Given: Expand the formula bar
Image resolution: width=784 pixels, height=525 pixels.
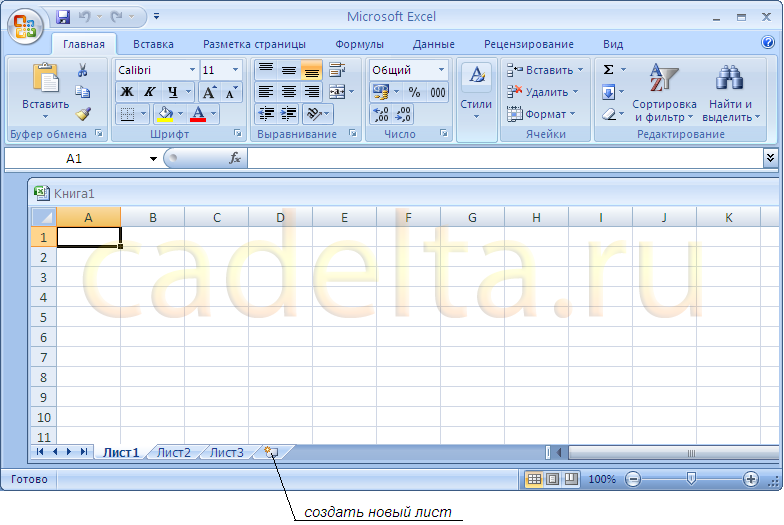Looking at the screenshot, I should pyautogui.click(x=770, y=158).
